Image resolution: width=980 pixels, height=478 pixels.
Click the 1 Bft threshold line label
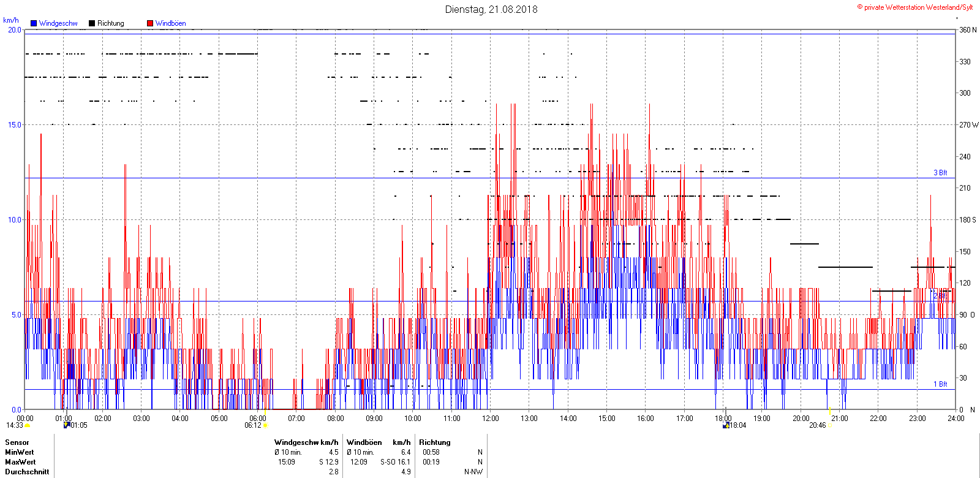pyautogui.click(x=940, y=384)
